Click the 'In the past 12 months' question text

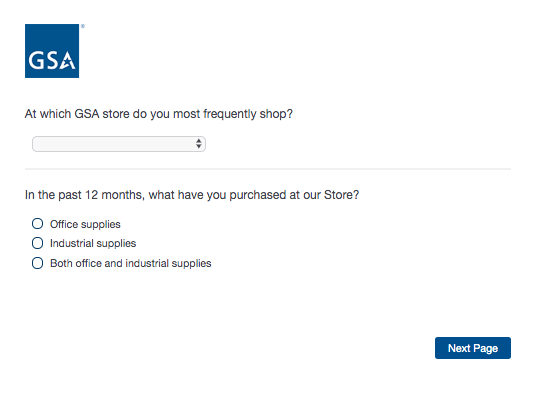pos(192,195)
